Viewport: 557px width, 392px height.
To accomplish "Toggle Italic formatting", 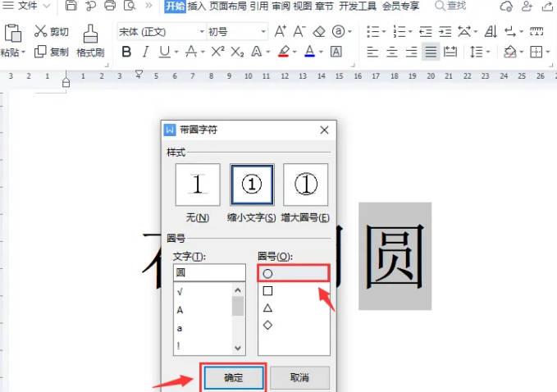I will 145,52.
